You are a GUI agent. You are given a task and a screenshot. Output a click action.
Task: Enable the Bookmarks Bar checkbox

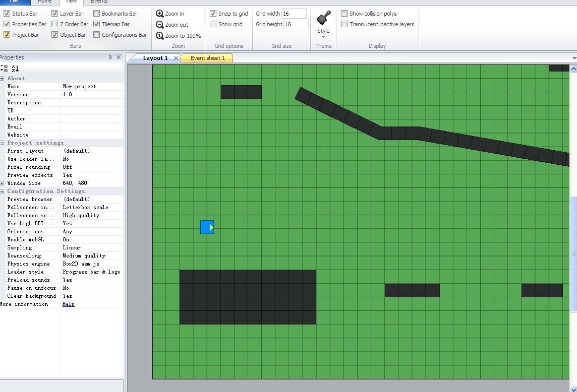click(96, 14)
